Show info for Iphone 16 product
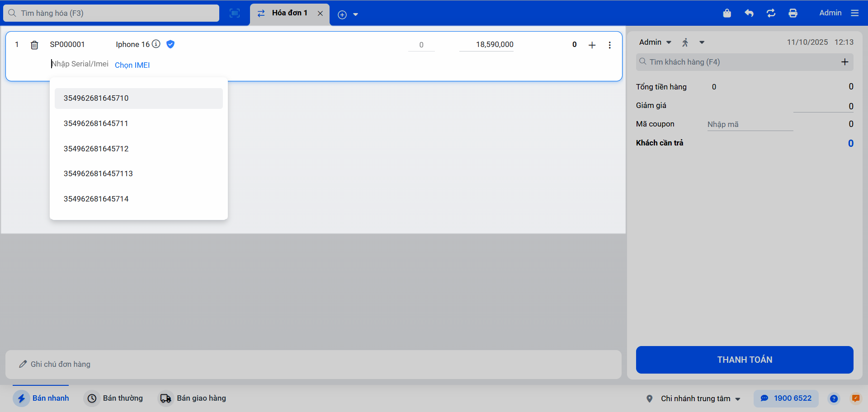This screenshot has width=868, height=412. click(156, 44)
